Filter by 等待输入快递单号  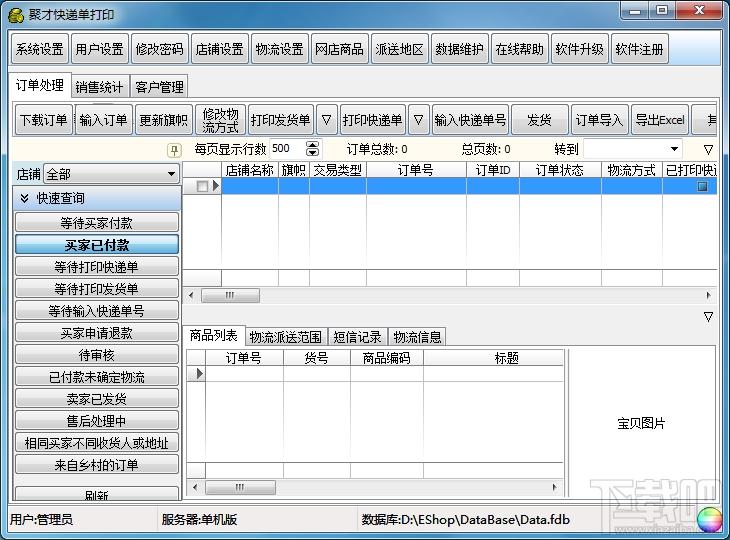tap(97, 310)
